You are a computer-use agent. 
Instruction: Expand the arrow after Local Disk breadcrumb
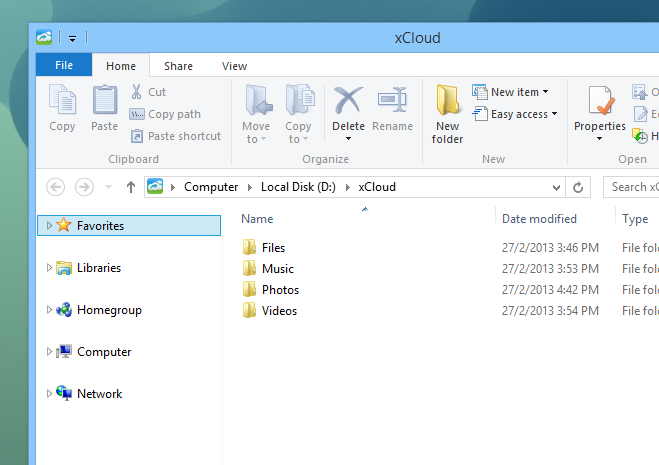click(x=348, y=187)
